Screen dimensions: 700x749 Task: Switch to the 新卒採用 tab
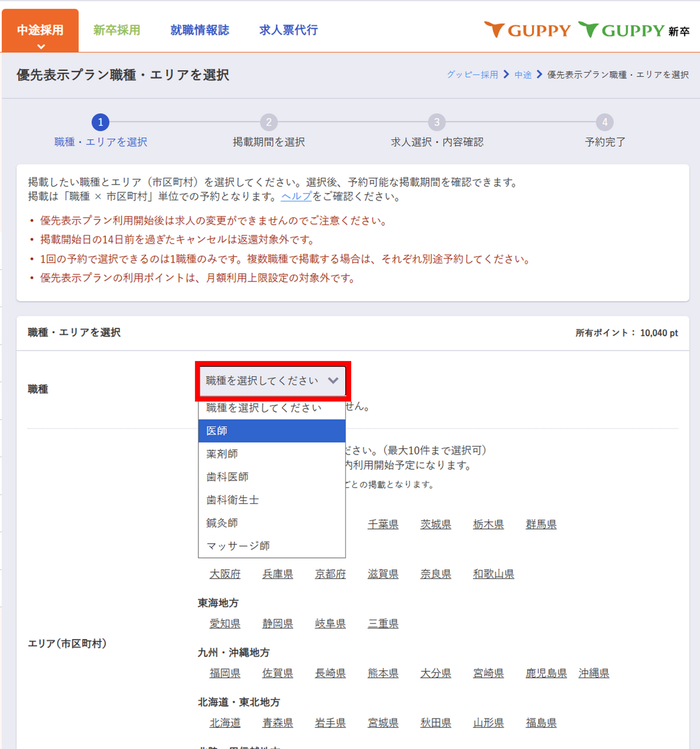click(116, 30)
